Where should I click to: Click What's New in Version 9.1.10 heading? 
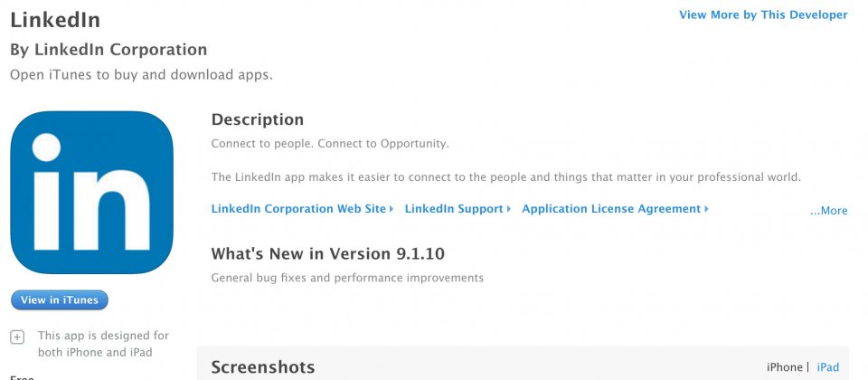[327, 253]
